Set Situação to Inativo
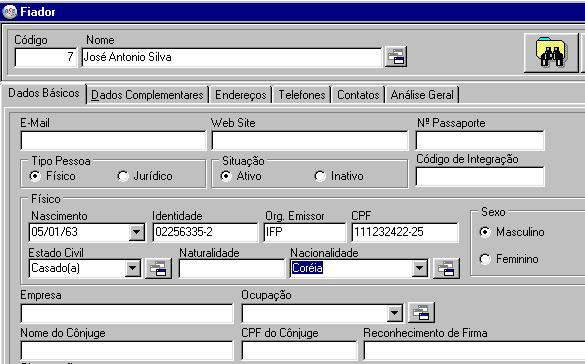The width and height of the screenshot is (585, 364). [320, 176]
